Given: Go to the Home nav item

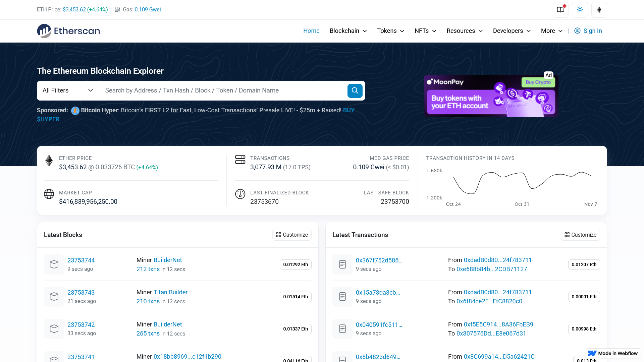Looking at the screenshot, I should tap(311, 31).
